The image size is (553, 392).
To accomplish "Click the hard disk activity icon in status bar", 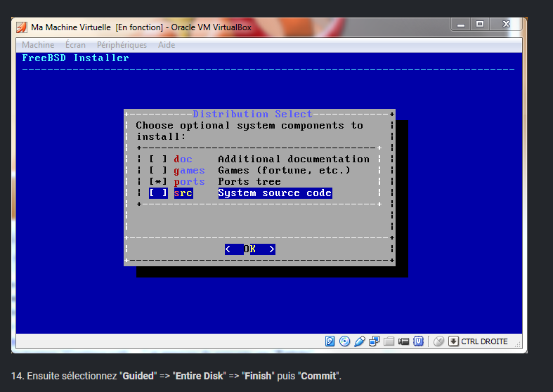I will (330, 341).
